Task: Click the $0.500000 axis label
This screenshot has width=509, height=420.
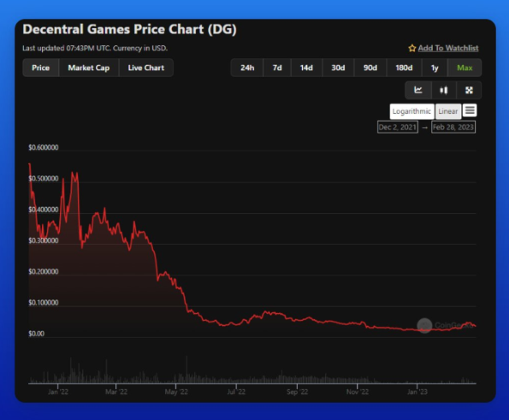Action: coord(44,179)
